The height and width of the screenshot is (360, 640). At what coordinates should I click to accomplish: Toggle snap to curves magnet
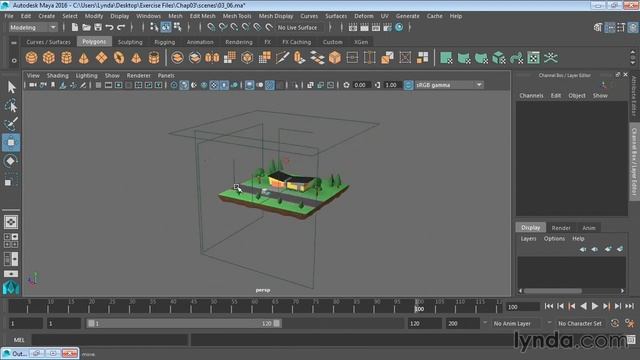[x=223, y=27]
